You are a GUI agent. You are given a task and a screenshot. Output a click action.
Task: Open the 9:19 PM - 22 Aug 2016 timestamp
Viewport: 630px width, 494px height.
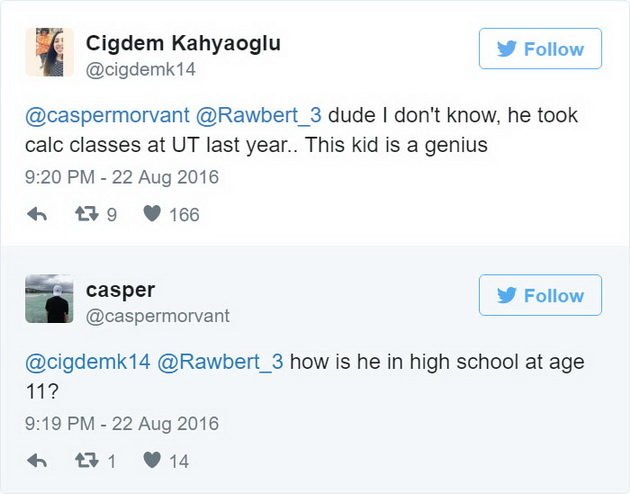click(122, 424)
